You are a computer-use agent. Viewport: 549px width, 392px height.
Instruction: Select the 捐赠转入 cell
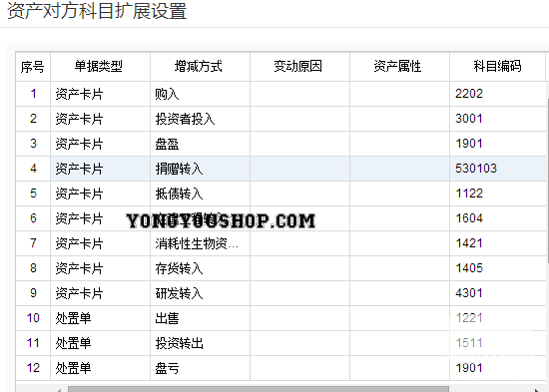tap(200, 169)
